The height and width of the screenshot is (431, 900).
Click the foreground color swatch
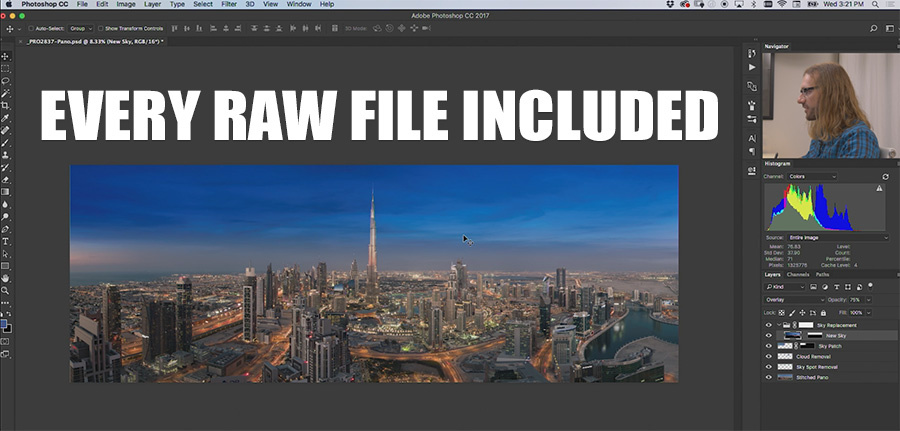tap(3, 324)
